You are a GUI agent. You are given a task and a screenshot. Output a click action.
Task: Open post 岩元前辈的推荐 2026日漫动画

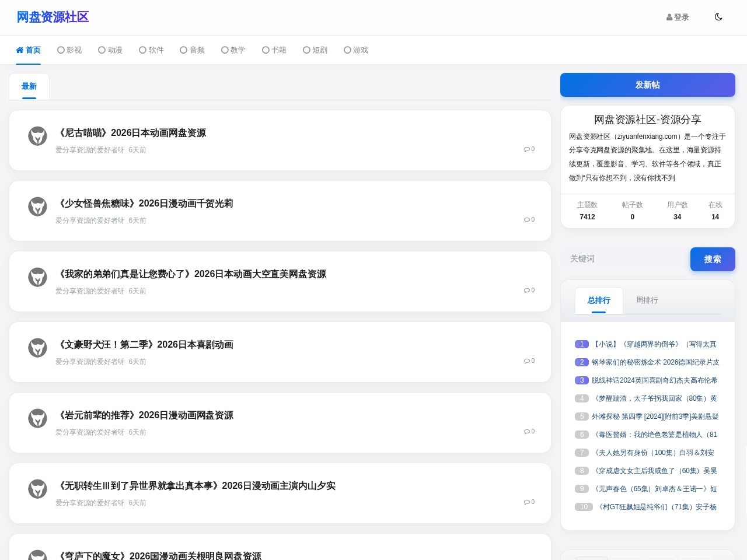pyautogui.click(x=145, y=415)
